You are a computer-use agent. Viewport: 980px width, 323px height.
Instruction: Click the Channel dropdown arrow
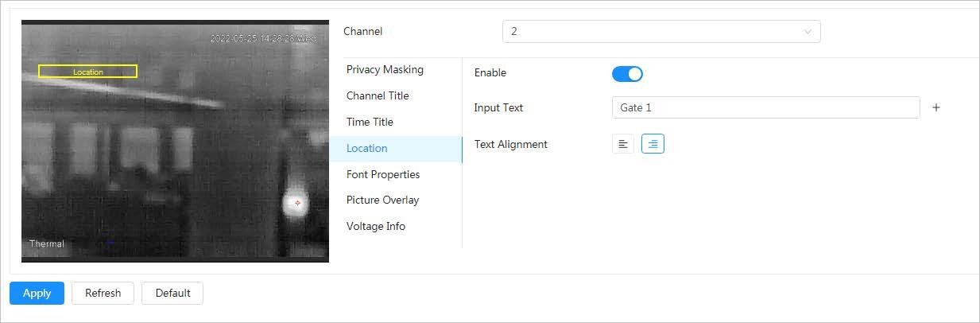(808, 32)
